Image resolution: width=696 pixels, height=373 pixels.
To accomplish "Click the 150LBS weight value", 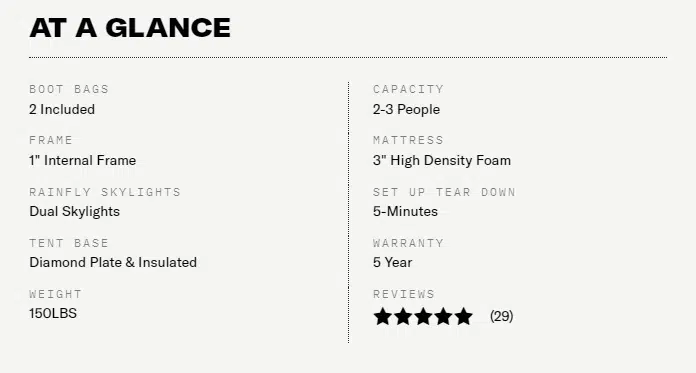I will point(53,313).
